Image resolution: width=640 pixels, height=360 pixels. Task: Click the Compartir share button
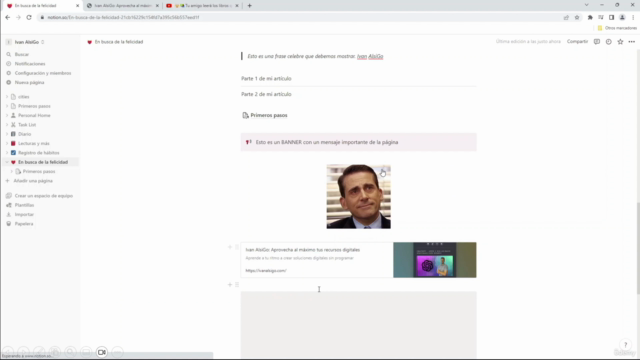(578, 42)
